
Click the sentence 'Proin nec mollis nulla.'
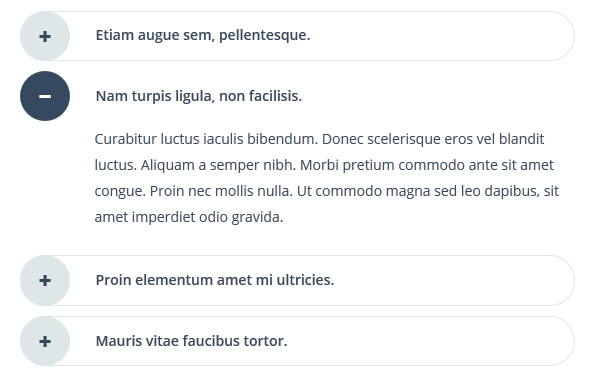point(221,191)
